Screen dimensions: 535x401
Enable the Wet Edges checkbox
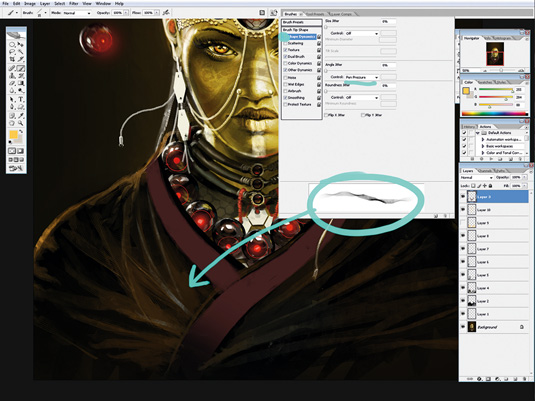coord(285,84)
